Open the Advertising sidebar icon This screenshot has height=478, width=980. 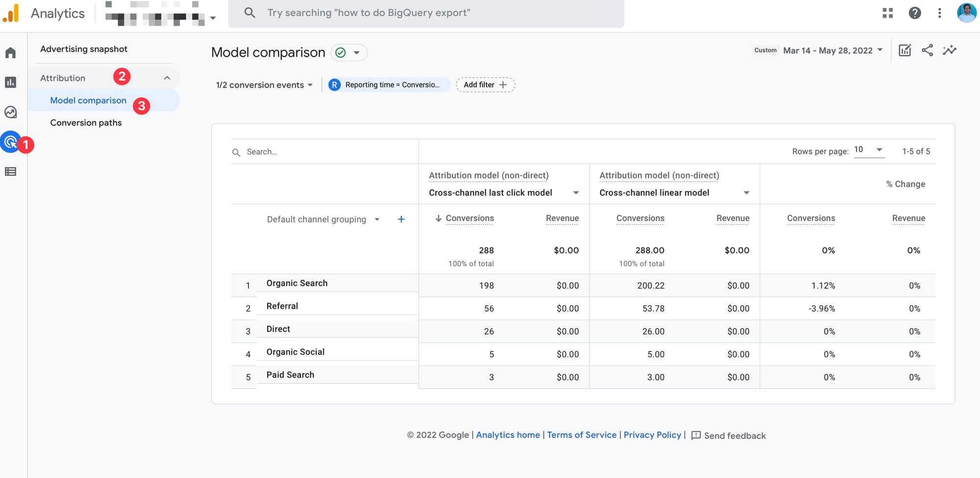(x=10, y=142)
